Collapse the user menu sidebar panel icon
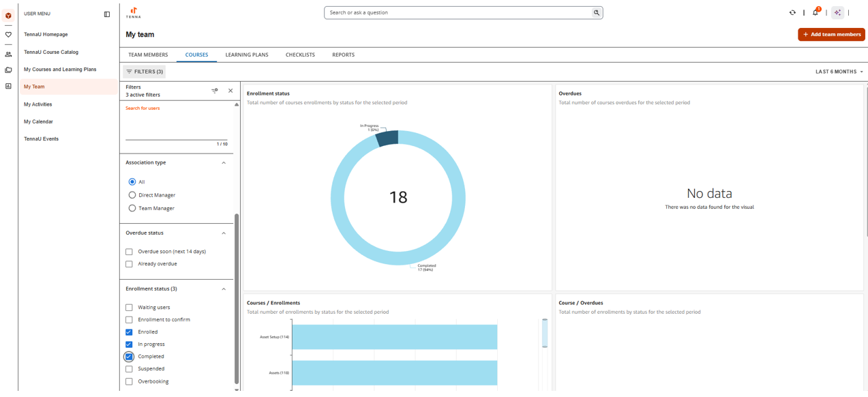 pos(107,14)
